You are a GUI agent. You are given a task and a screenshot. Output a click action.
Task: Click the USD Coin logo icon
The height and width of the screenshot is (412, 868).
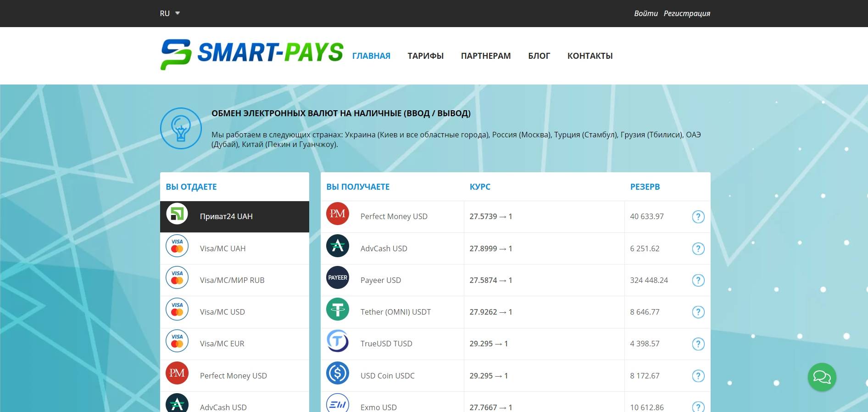338,373
